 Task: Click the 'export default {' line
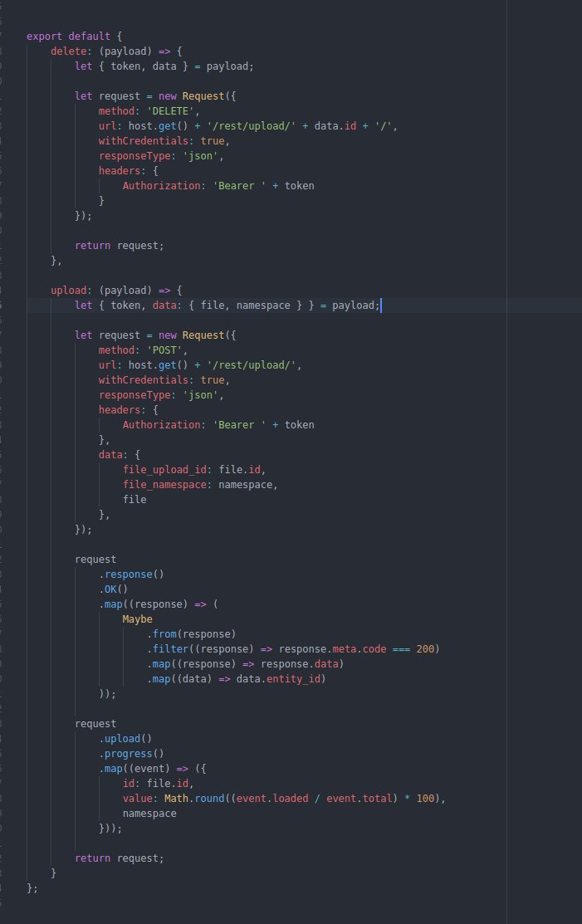(x=74, y=37)
